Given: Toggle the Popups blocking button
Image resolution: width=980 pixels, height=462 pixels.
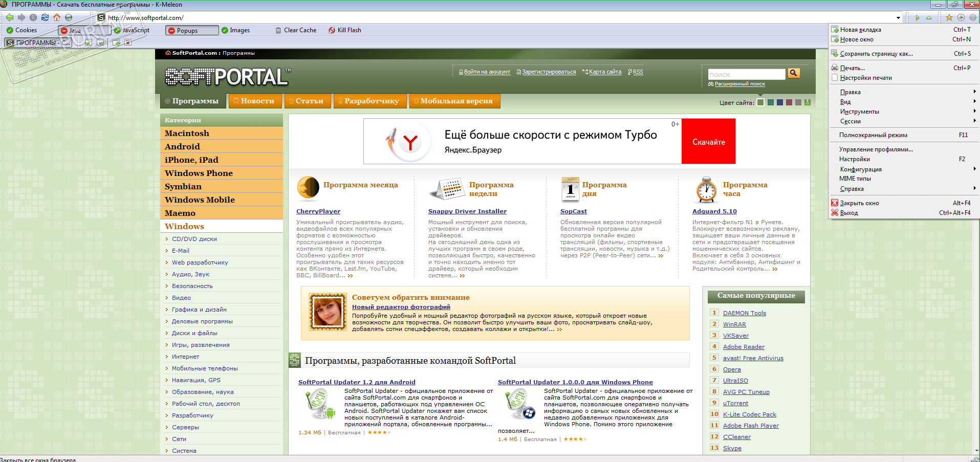Looking at the screenshot, I should point(192,30).
